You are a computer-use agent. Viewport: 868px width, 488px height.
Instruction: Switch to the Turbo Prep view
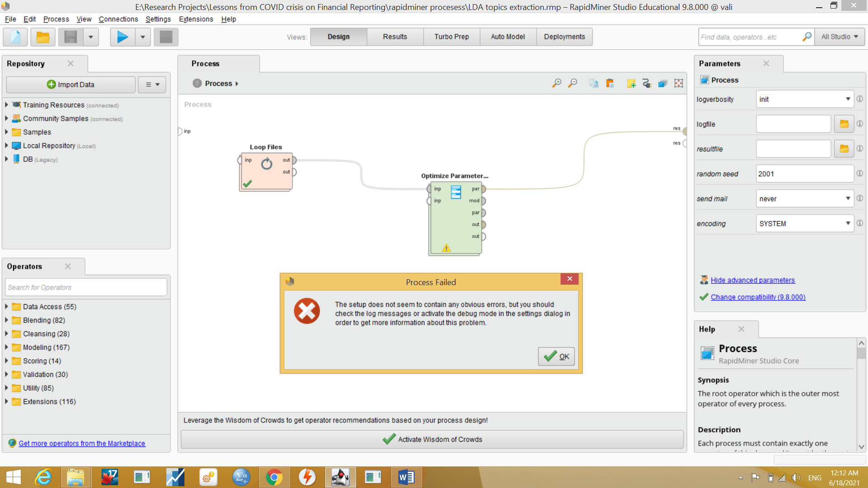pos(451,37)
